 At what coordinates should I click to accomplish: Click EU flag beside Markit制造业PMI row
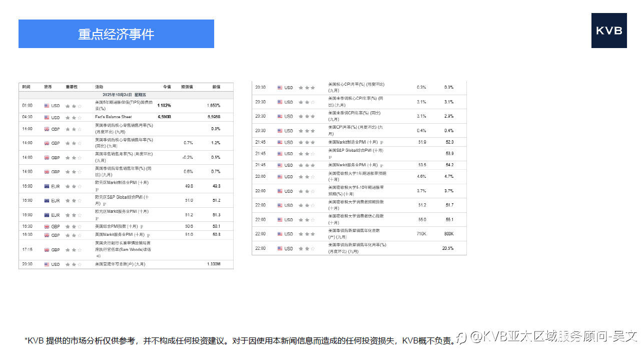[x=47, y=186]
